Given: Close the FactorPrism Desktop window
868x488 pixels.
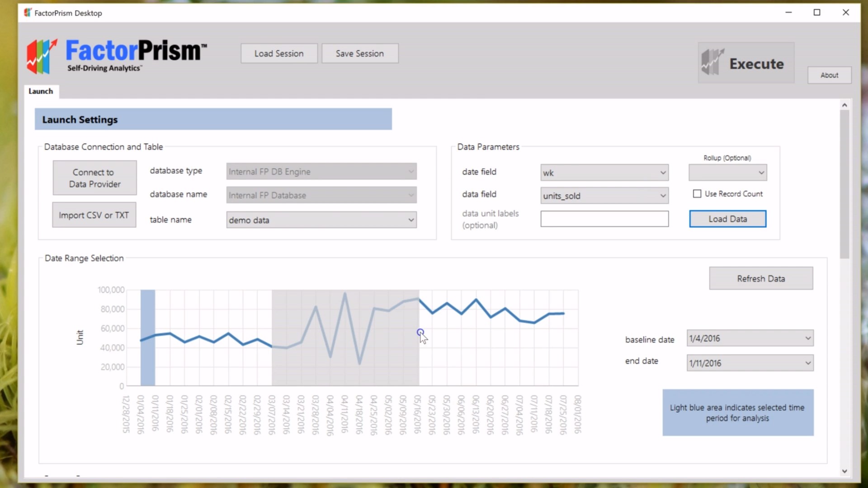Looking at the screenshot, I should click(845, 13).
